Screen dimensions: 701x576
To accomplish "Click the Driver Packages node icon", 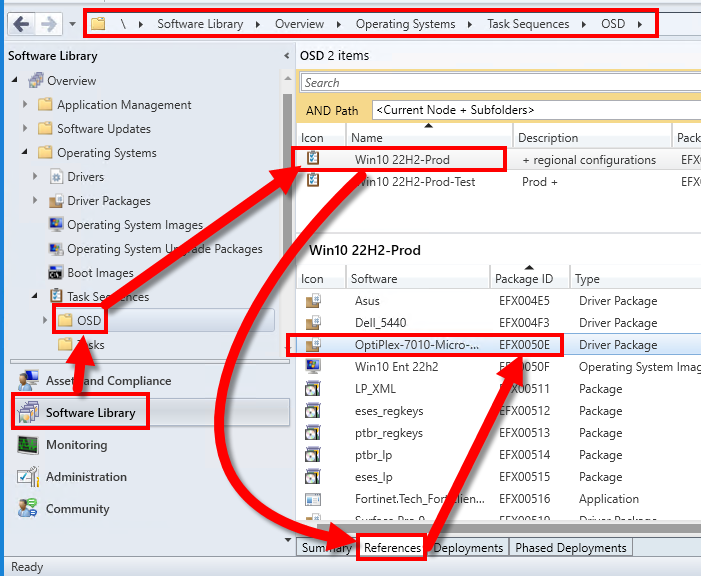I will click(56, 201).
